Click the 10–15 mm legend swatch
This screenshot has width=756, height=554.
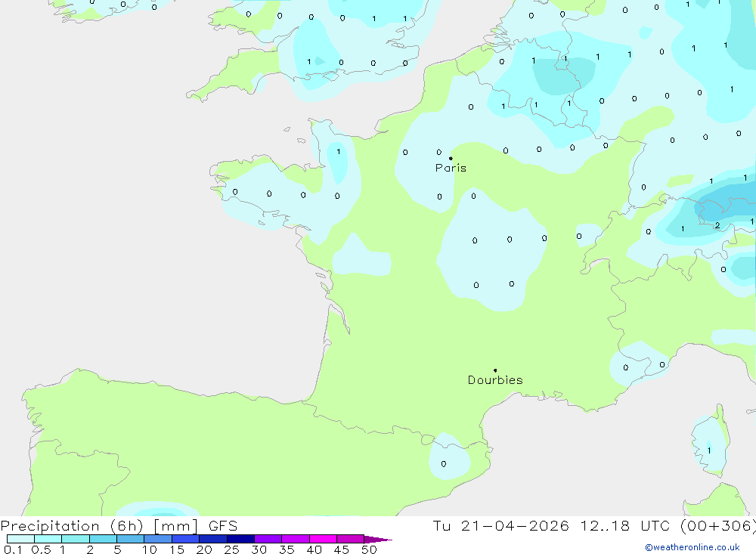(158, 539)
